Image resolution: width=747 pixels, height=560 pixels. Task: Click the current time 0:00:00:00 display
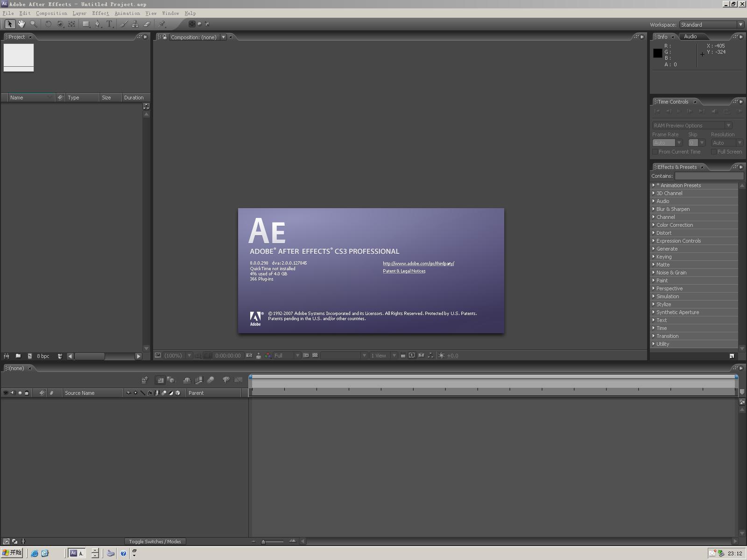[228, 356]
